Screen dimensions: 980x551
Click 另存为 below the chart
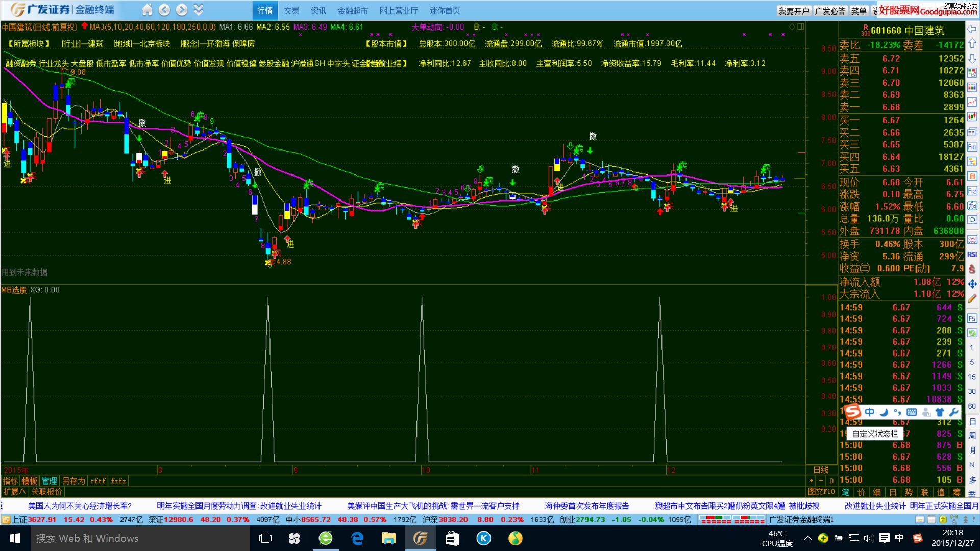tap(73, 481)
